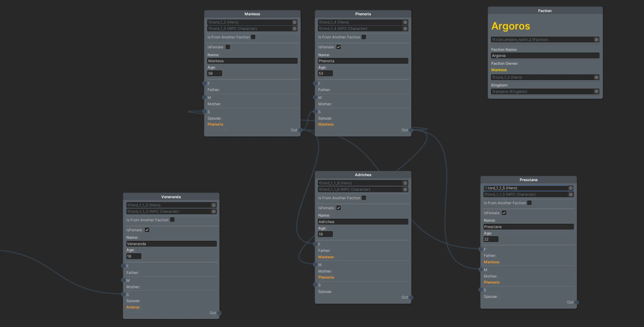Screen dimensions: 644x327
Task: Select the Faction node title bar
Action: [x=545, y=11]
